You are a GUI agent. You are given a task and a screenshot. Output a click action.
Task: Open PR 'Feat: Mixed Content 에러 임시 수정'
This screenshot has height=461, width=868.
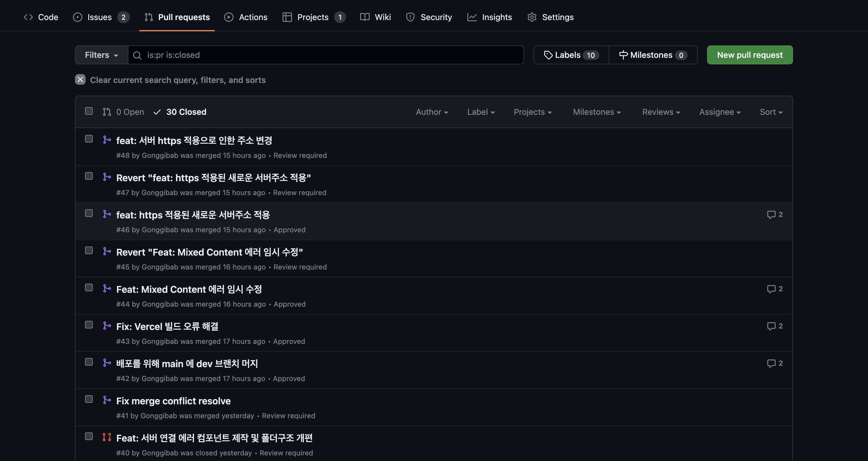[x=189, y=289]
